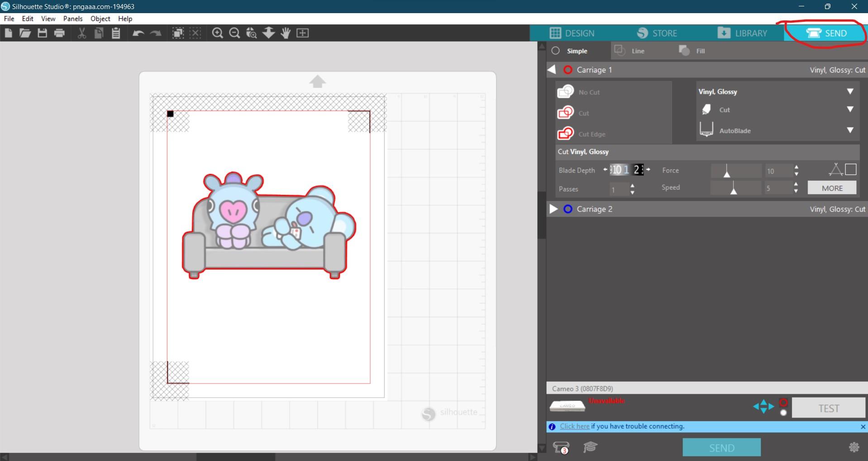Open the Panels menu

coord(73,19)
